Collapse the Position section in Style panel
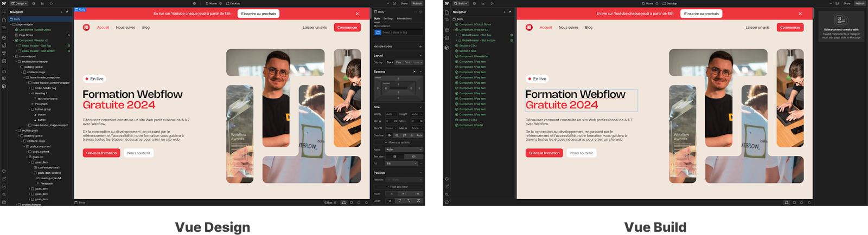 420,173
